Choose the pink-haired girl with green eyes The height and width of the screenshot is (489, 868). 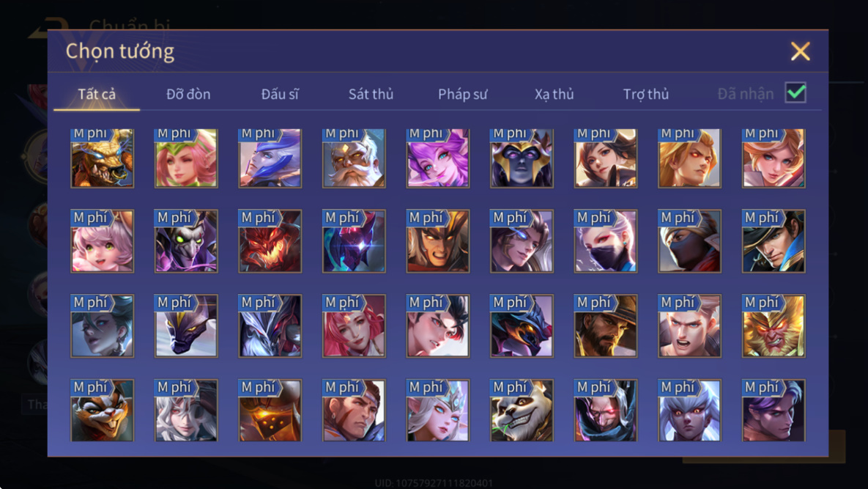(103, 241)
